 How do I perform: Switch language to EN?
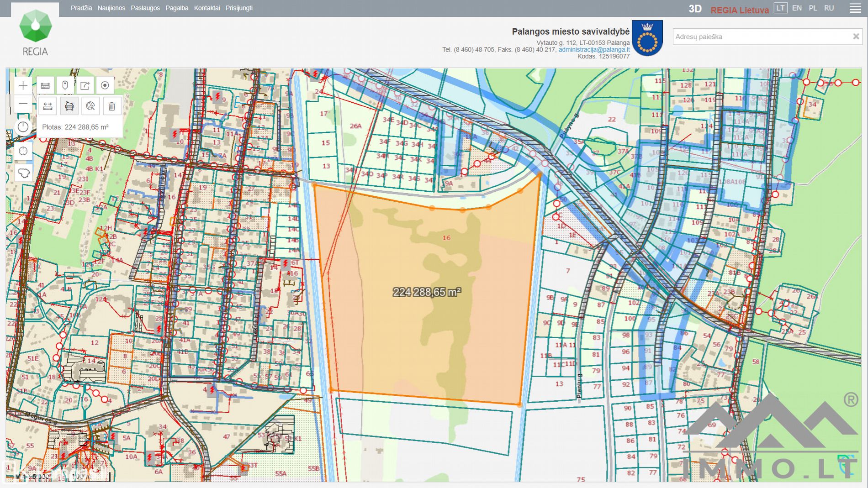(x=797, y=8)
